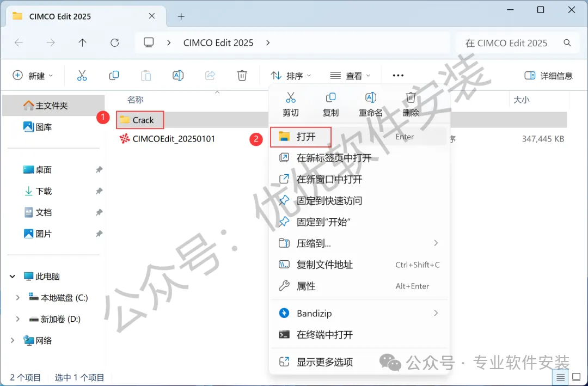Click 显示更多选项

click(x=359, y=362)
